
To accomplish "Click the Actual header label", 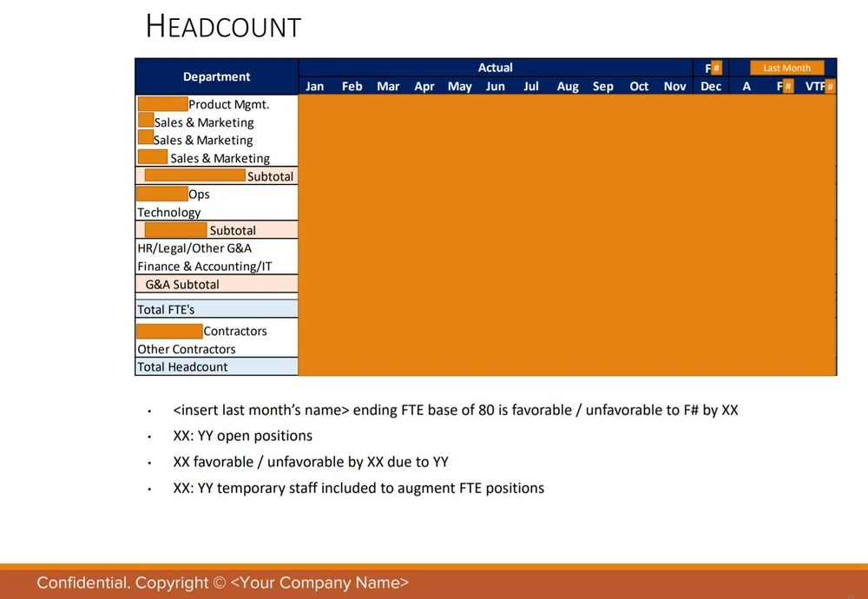I will 495,68.
